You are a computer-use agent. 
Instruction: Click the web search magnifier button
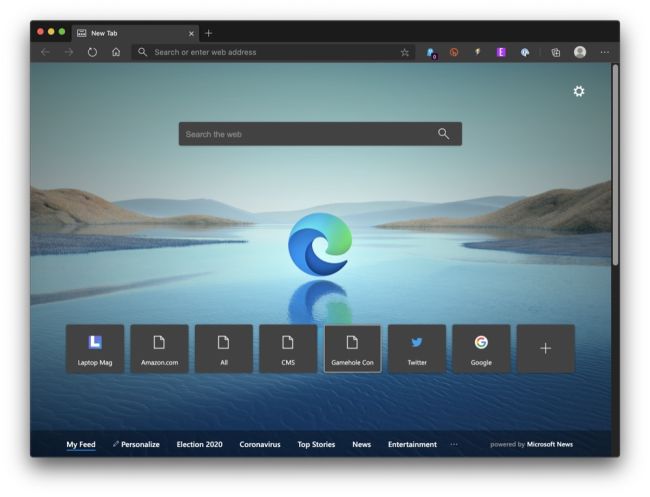444,134
